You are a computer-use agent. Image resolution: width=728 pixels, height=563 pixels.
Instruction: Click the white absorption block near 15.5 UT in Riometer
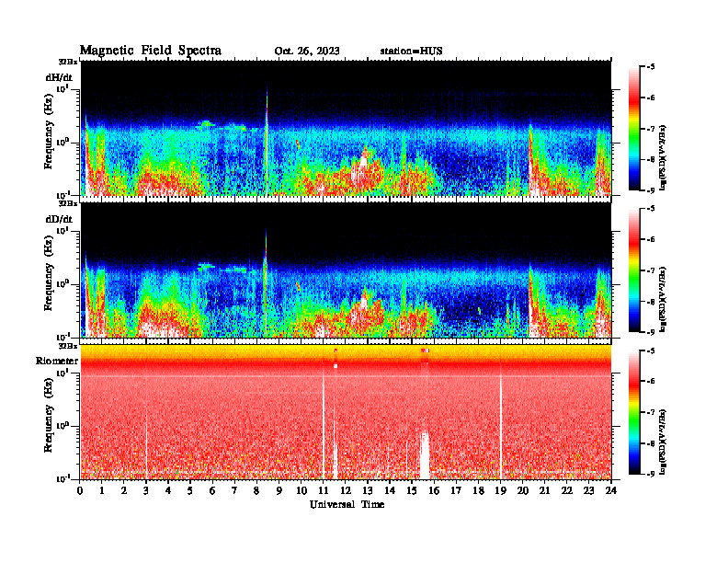[x=425, y=455]
